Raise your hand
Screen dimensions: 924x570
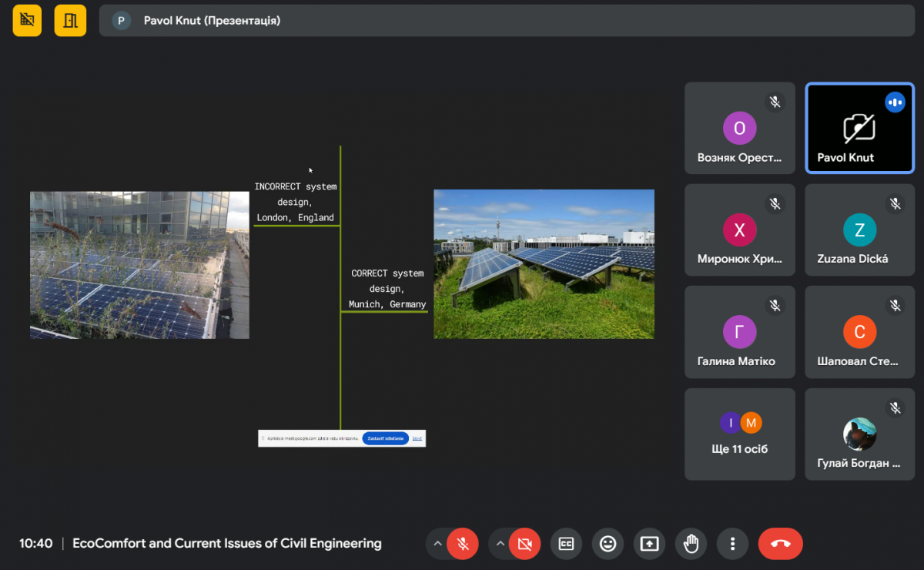691,544
